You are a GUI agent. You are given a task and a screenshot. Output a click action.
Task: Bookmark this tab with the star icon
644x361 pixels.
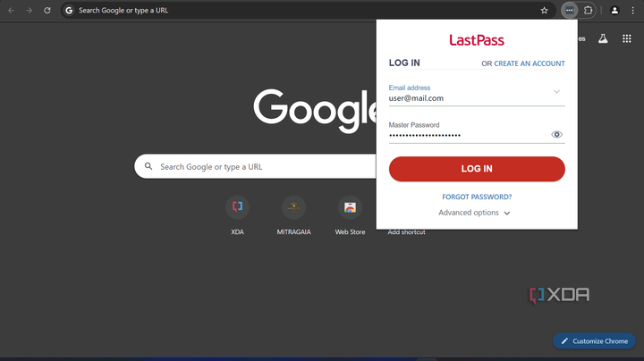[x=544, y=10]
